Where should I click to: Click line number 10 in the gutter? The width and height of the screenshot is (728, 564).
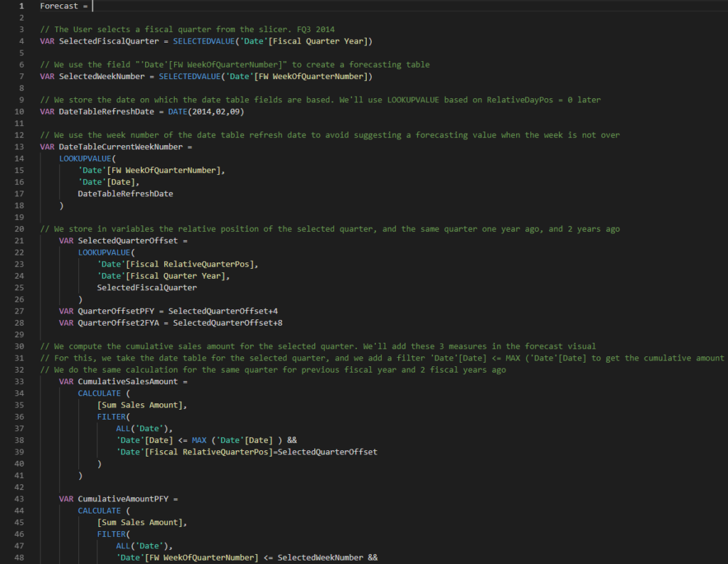[20, 111]
